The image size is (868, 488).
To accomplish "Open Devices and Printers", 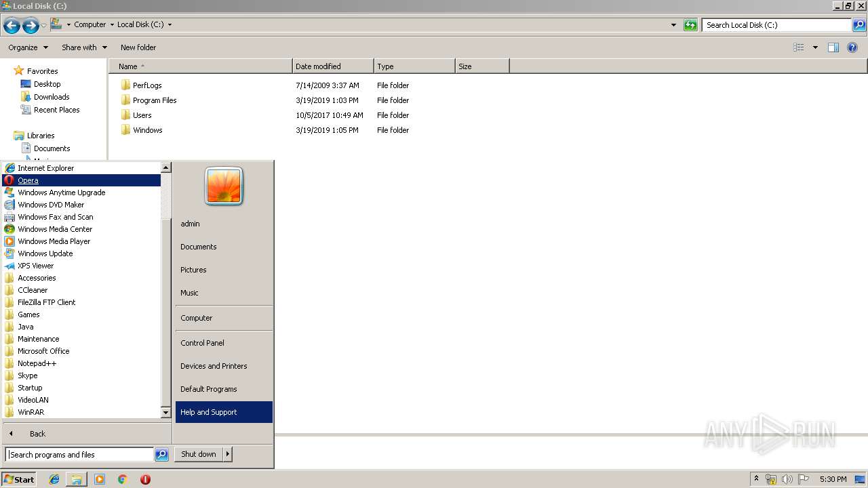I will tap(224, 366).
